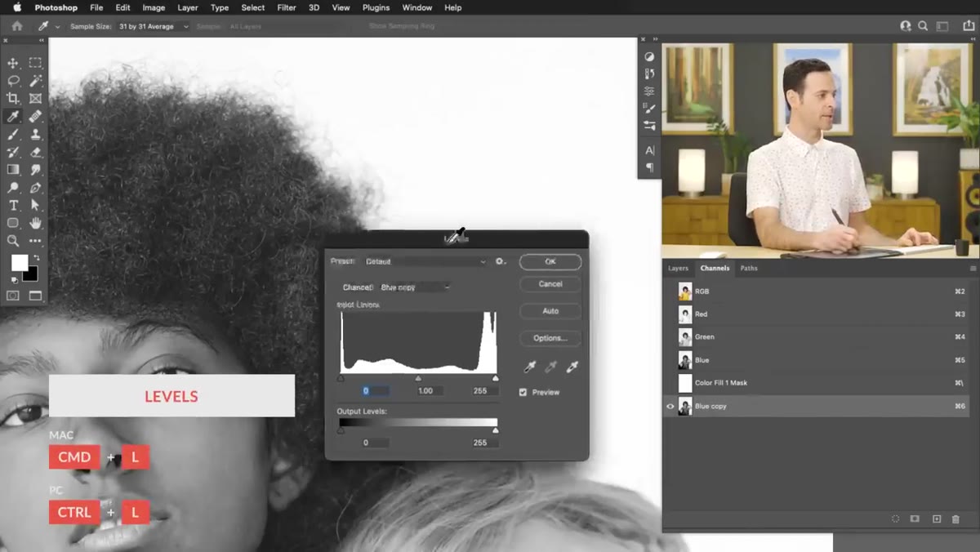Select the Magic Wand tool
Viewport: 980px width, 552px height.
pyautogui.click(x=35, y=81)
